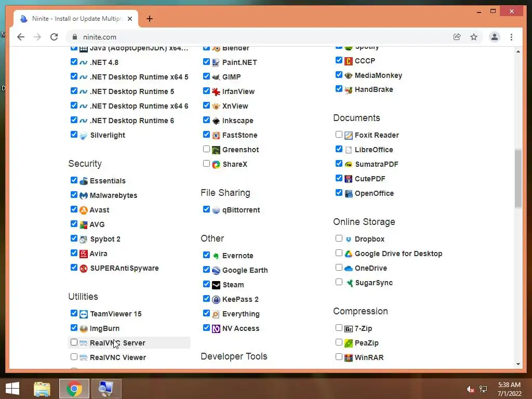Viewport: 532px width, 399px height.
Task: Click the Google Earth icon
Action: [x=216, y=270]
